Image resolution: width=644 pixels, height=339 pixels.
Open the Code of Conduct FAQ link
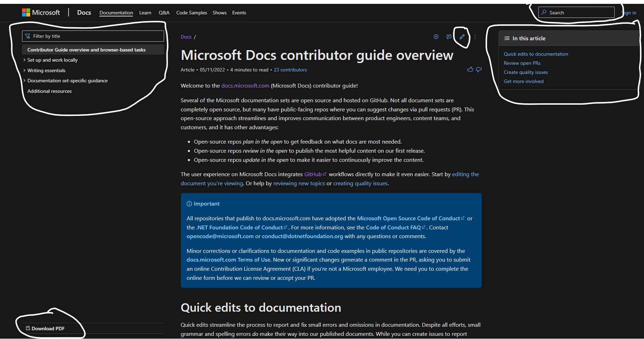(x=396, y=227)
